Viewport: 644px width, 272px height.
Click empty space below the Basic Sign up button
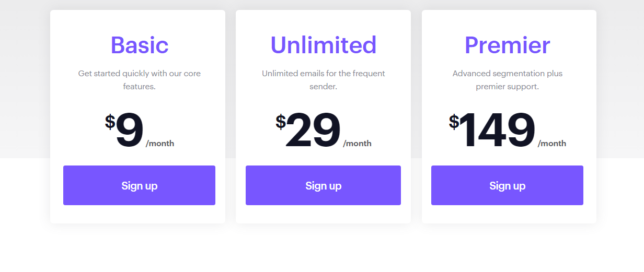[139, 215]
